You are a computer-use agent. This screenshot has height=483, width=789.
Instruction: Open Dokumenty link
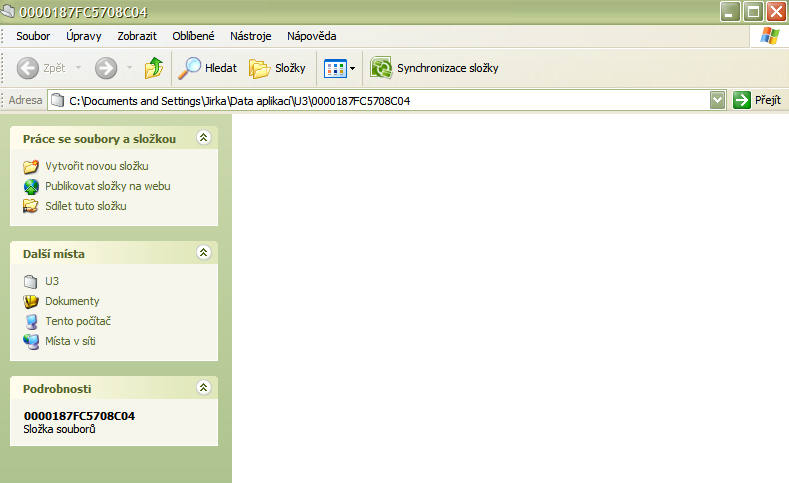pos(72,301)
